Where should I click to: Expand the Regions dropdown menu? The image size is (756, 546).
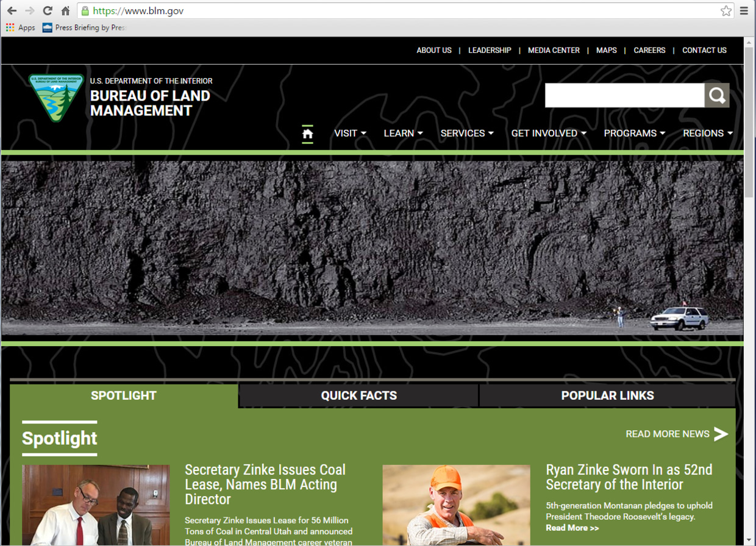(708, 133)
